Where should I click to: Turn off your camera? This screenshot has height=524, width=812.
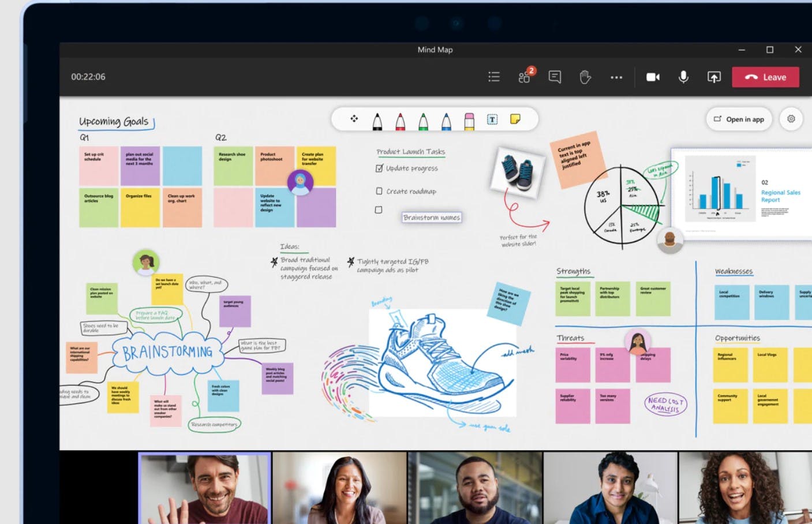tap(653, 76)
